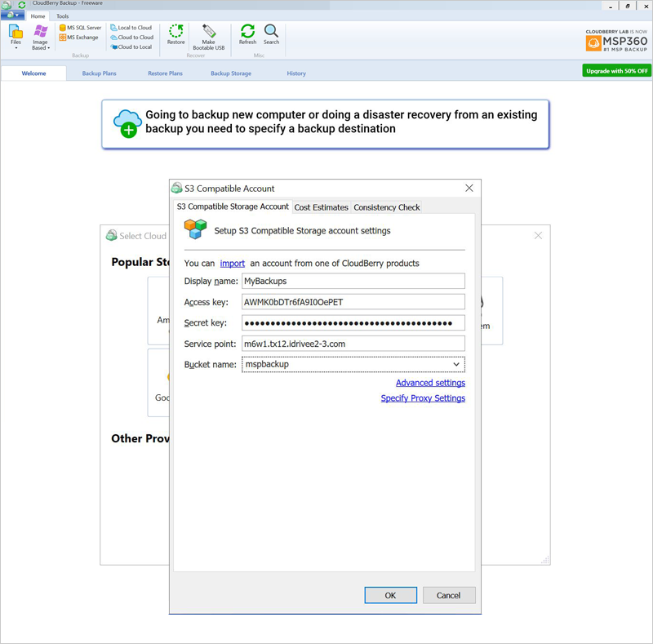This screenshot has width=653, height=644.
Task: Switch to the Backup Plans tab
Action: click(99, 73)
